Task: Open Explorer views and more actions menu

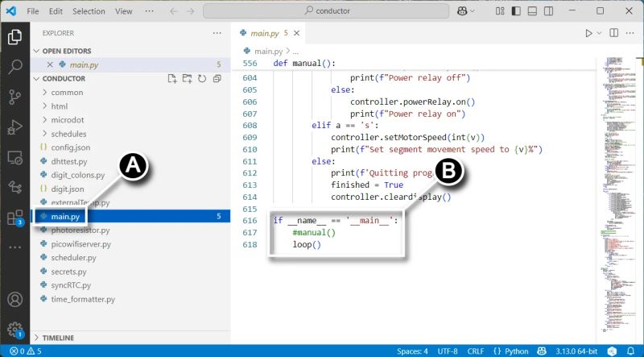Action: (217, 33)
